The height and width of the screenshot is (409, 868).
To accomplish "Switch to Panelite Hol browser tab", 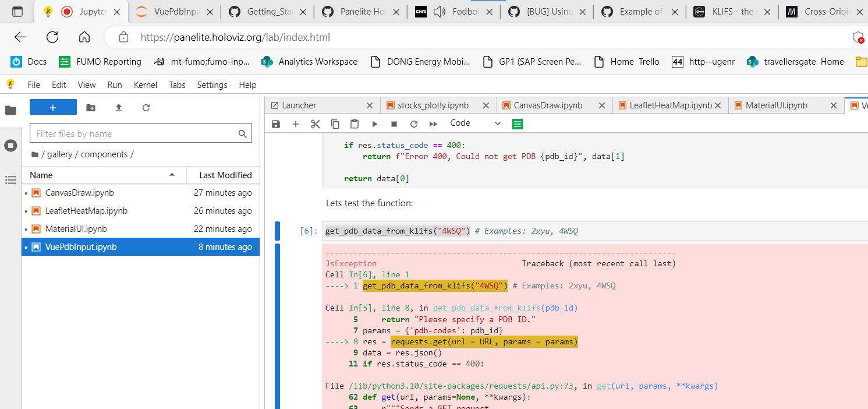I will point(359,12).
